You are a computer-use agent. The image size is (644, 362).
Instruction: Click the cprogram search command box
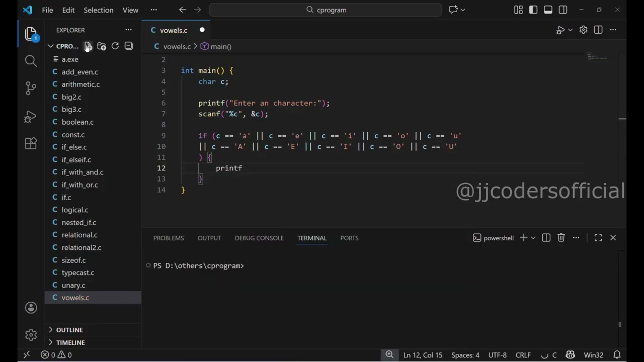click(x=326, y=10)
